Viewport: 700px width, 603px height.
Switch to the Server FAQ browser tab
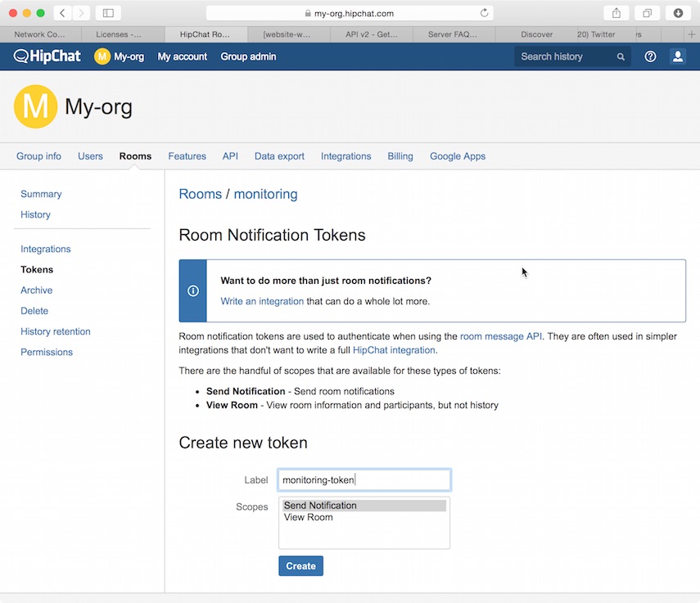(454, 34)
